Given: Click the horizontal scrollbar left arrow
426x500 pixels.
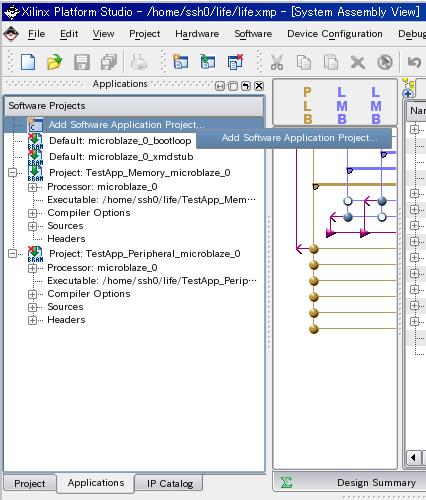Looking at the screenshot, I should coord(413,457).
